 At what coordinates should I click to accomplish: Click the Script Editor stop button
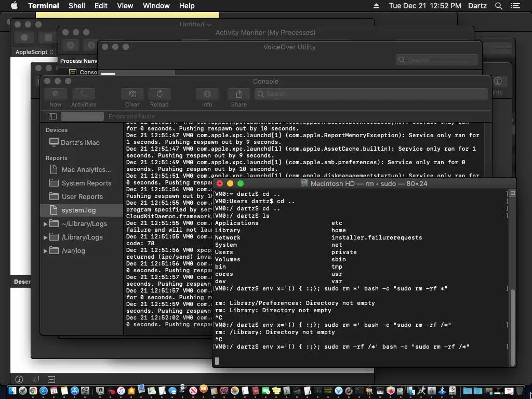coord(48,37)
